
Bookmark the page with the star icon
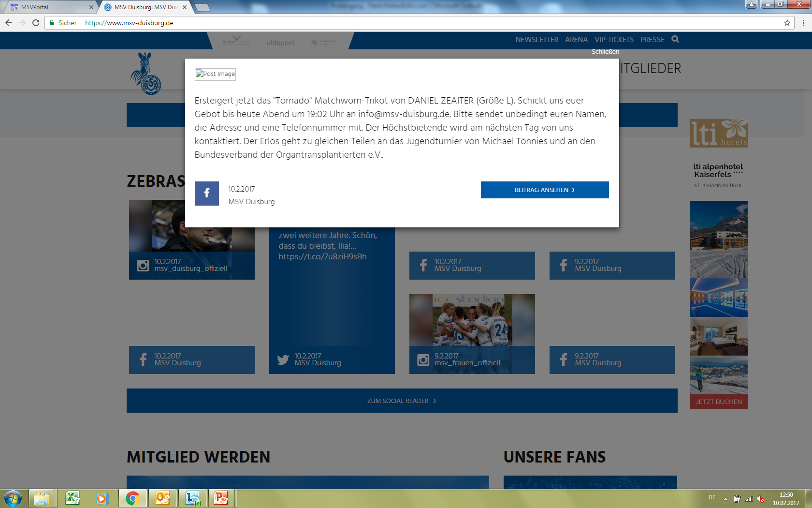coord(787,23)
